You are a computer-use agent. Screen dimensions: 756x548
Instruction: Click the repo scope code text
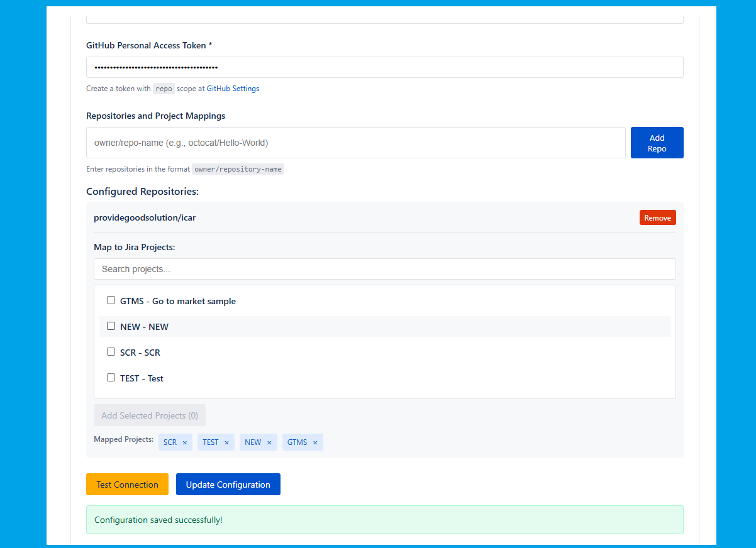tap(164, 89)
